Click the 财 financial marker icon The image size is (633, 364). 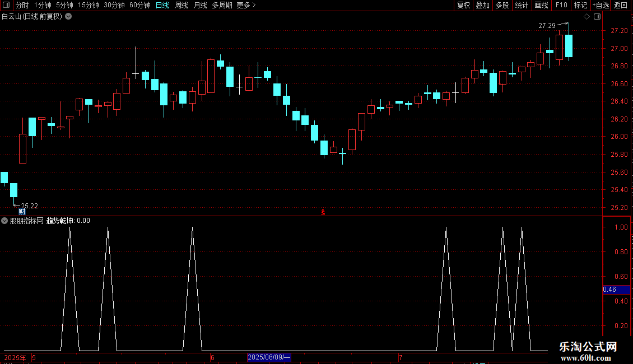(x=22, y=212)
